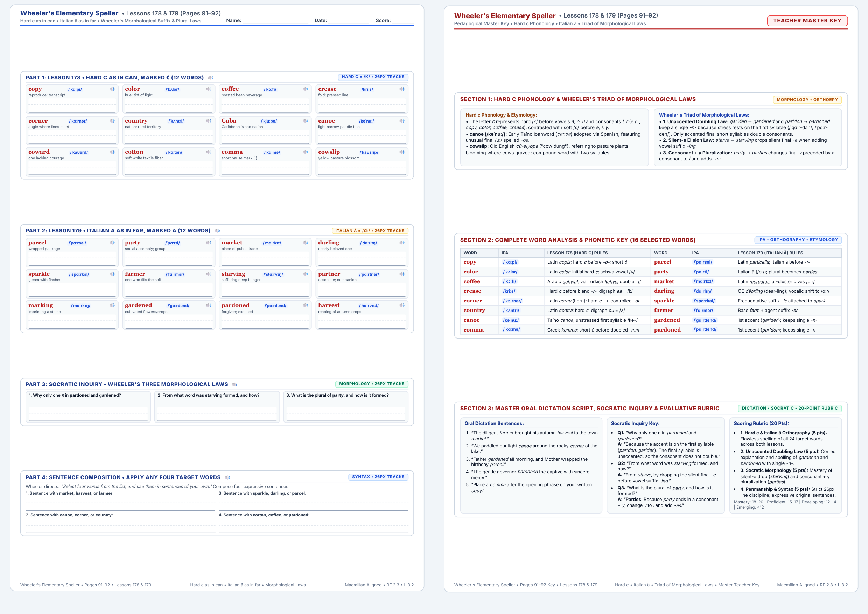Play Part 2 Lesson 179 heading audio

click(x=217, y=231)
